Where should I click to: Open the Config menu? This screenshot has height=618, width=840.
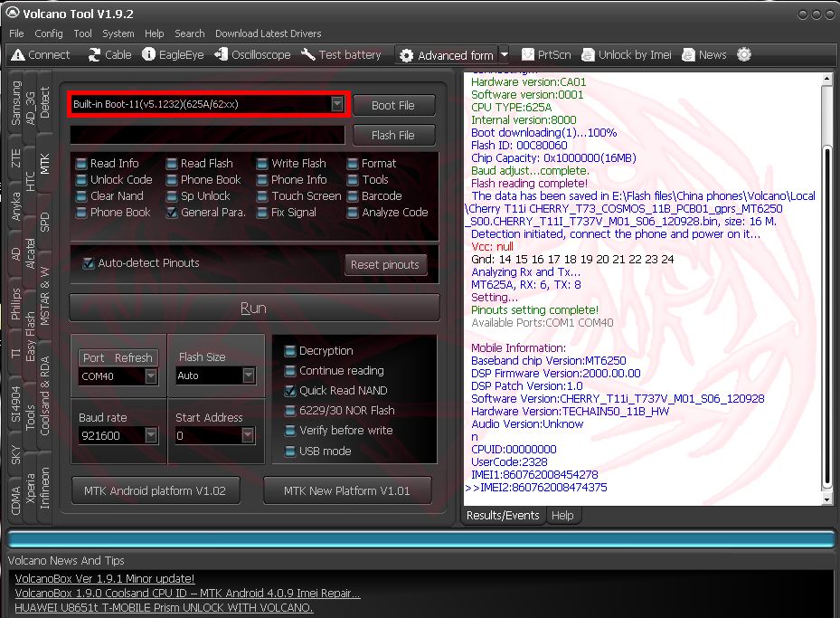point(49,33)
